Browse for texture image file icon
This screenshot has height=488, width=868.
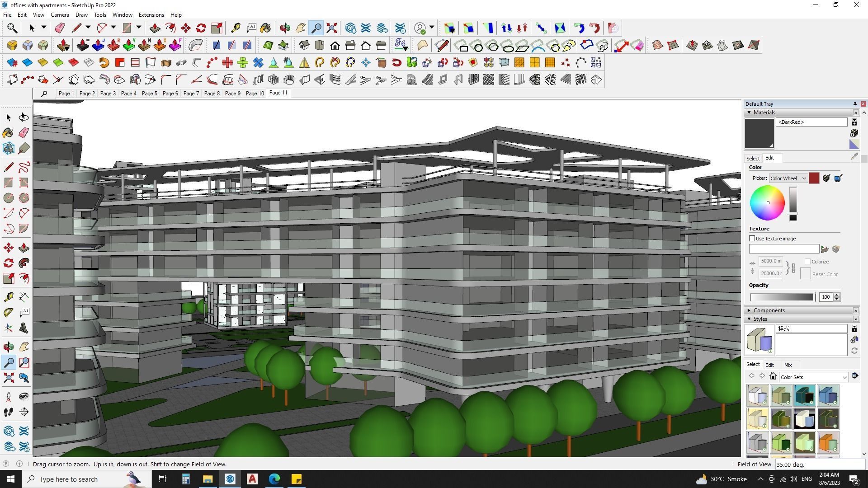coord(825,249)
